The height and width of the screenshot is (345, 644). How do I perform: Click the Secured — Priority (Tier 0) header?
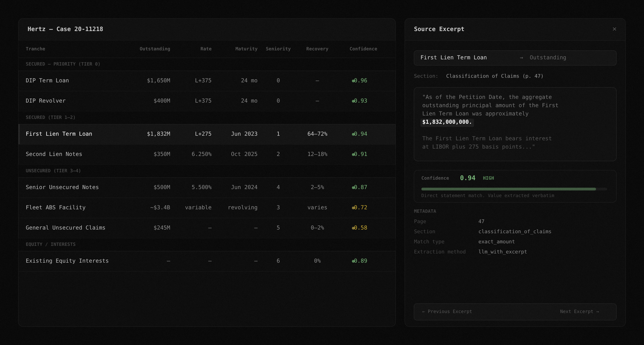coord(63,64)
